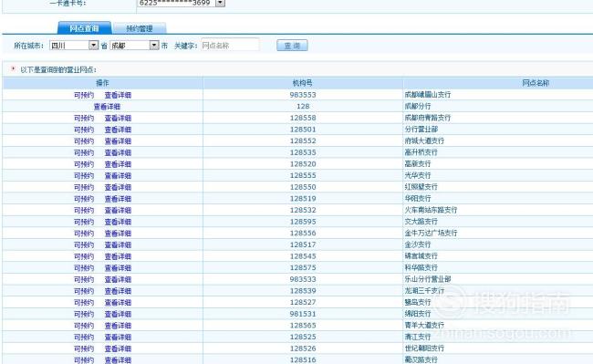Click 可预约 for institution 128539

tap(84, 291)
